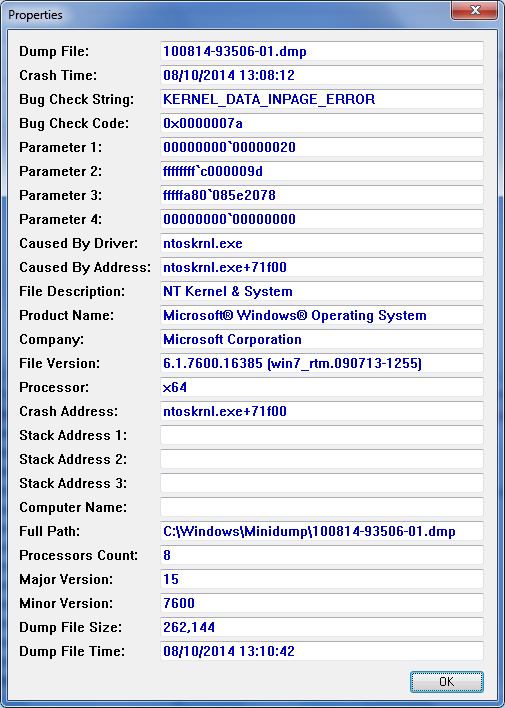The height and width of the screenshot is (708, 505).
Task: Select the Parameter 1 value box
Action: (322, 147)
